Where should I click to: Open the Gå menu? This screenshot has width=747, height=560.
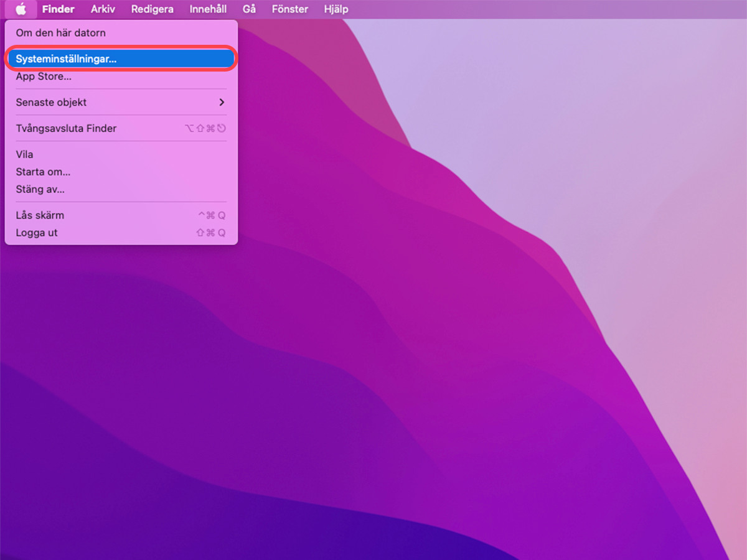[249, 9]
